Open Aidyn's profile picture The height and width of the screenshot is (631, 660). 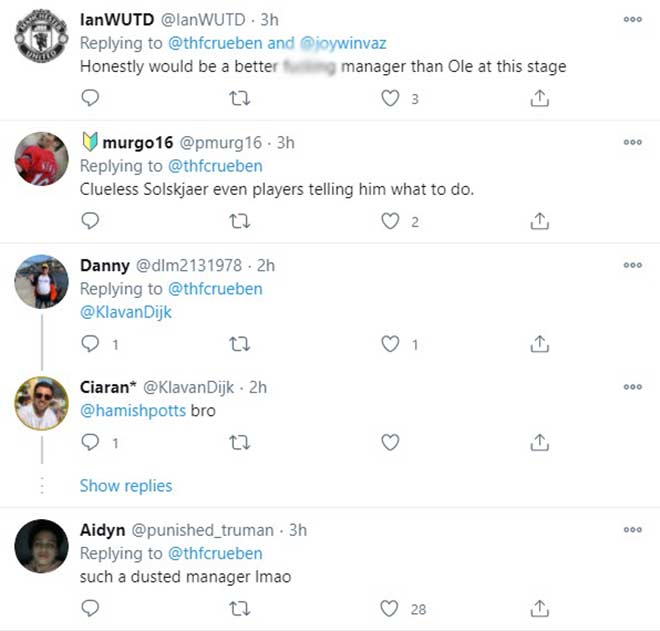(42, 546)
